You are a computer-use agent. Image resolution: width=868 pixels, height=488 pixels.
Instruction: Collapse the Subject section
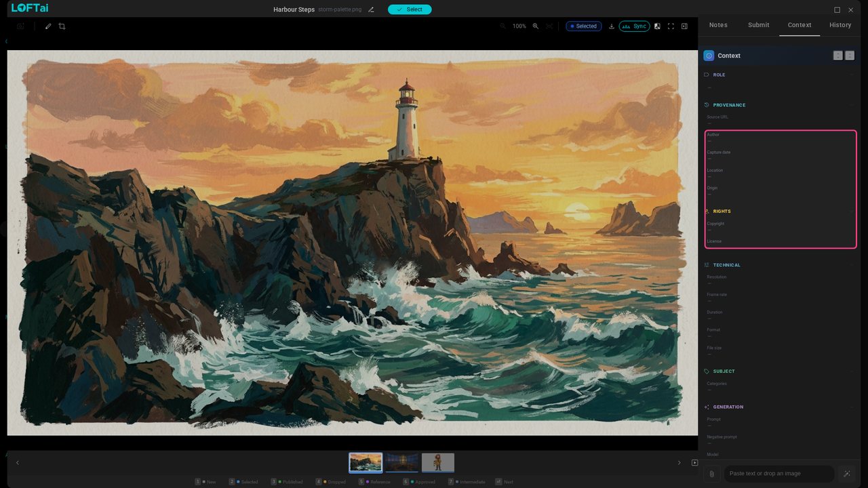tap(852, 371)
